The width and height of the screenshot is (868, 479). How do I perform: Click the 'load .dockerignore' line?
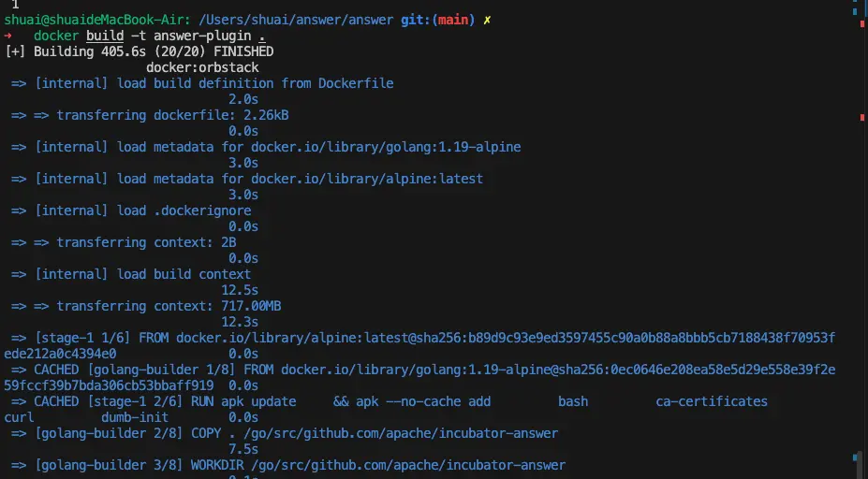pos(131,210)
